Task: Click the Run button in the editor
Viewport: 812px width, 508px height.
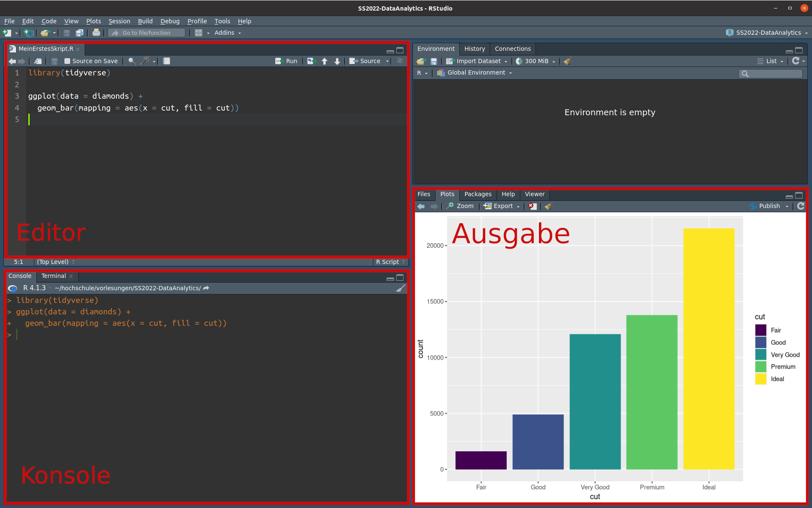Action: (x=287, y=61)
